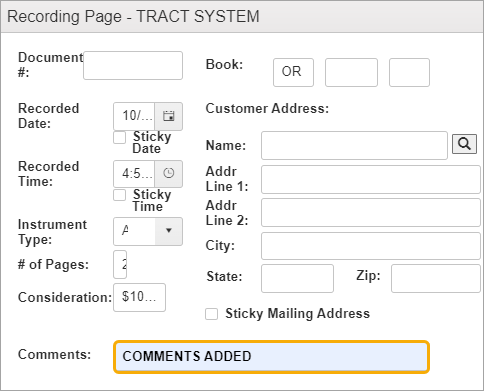The image size is (484, 391).
Task: Click the Book field containing OR
Action: click(293, 72)
